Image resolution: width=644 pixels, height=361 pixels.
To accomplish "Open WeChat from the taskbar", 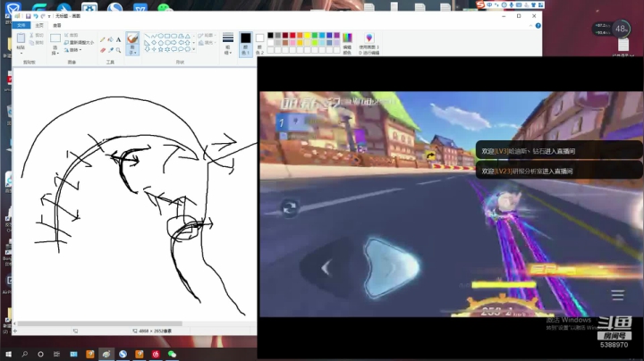I will 172,354.
